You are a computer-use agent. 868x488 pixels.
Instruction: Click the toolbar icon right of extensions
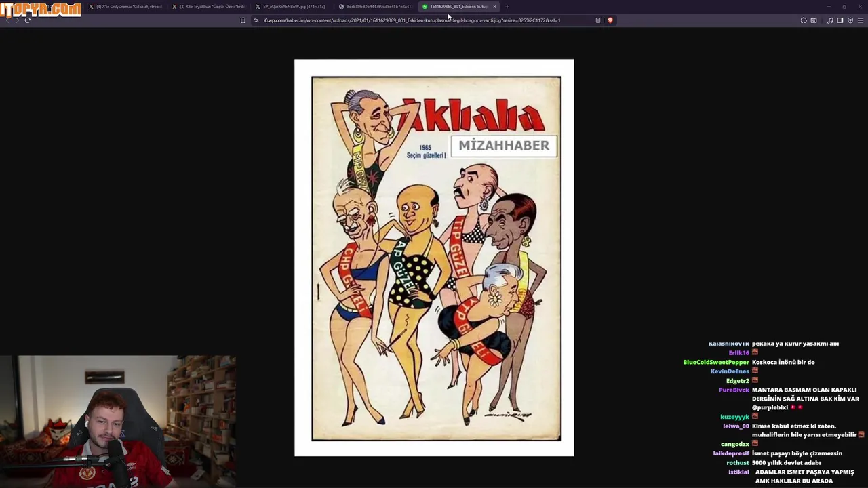[x=814, y=20]
